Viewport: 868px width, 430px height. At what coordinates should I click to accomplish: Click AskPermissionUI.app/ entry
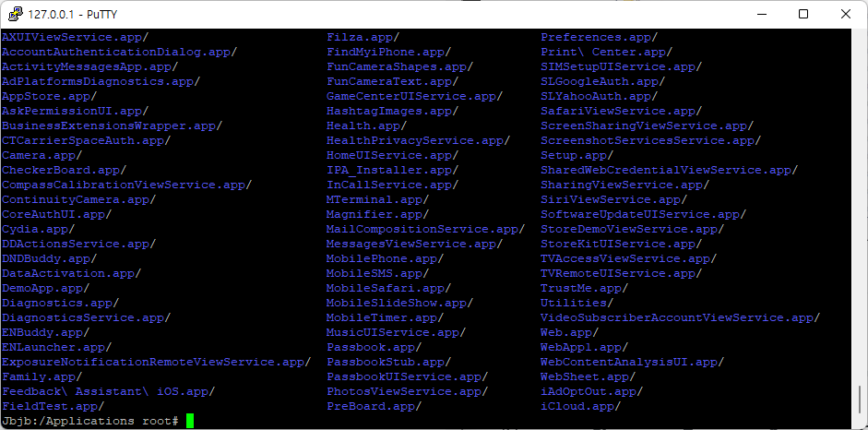76,112
